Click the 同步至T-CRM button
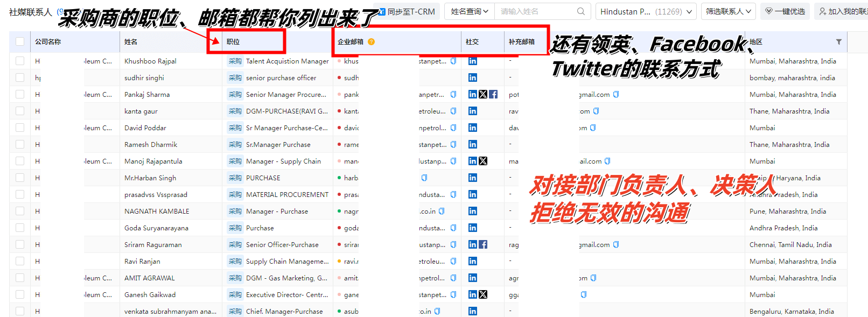This screenshot has width=868, height=317. 408,11
